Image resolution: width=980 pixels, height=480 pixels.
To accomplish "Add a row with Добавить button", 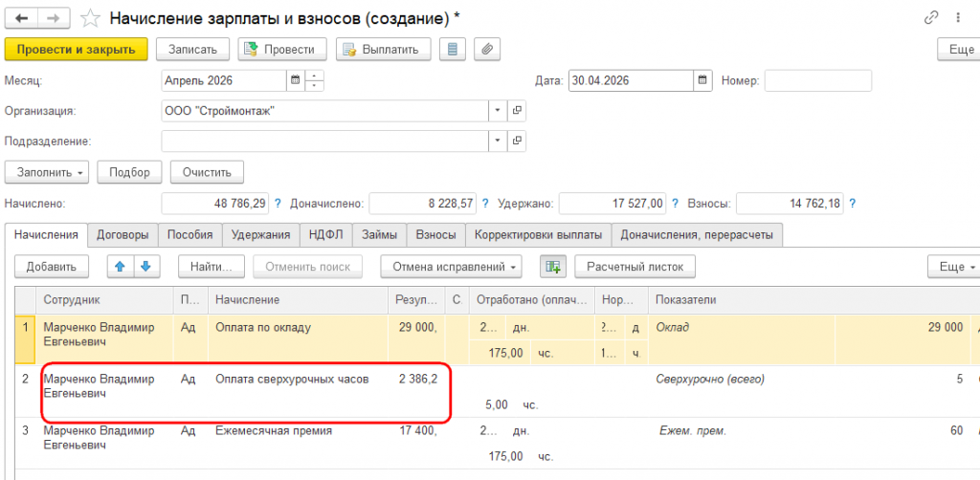I will click(52, 267).
